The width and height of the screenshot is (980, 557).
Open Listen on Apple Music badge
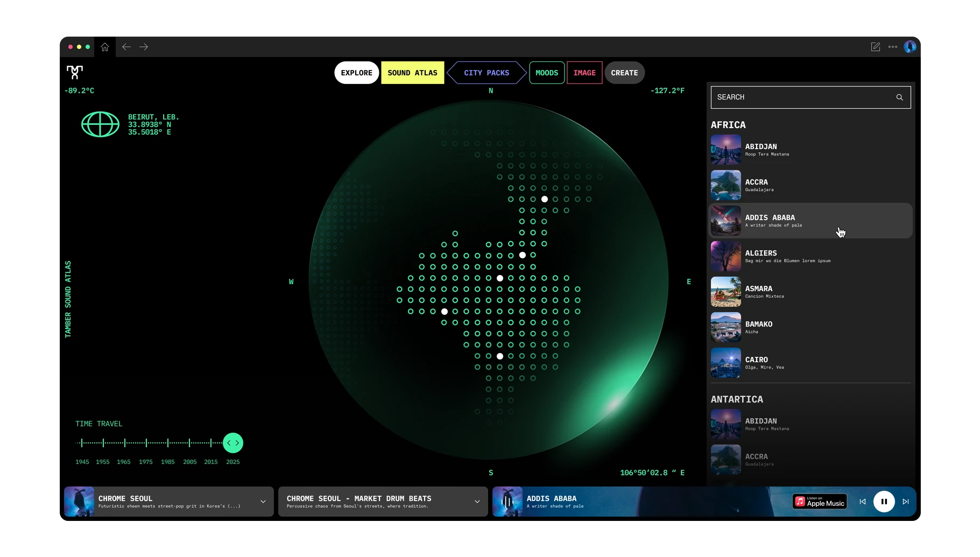(820, 502)
